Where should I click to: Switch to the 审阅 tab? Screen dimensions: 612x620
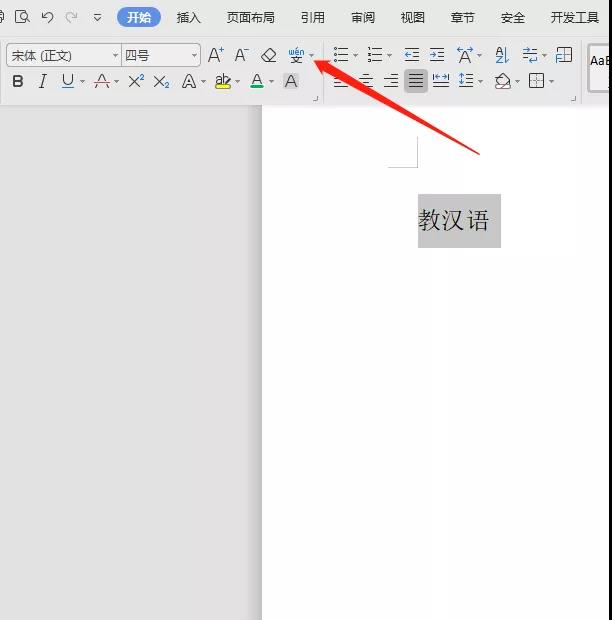(363, 17)
